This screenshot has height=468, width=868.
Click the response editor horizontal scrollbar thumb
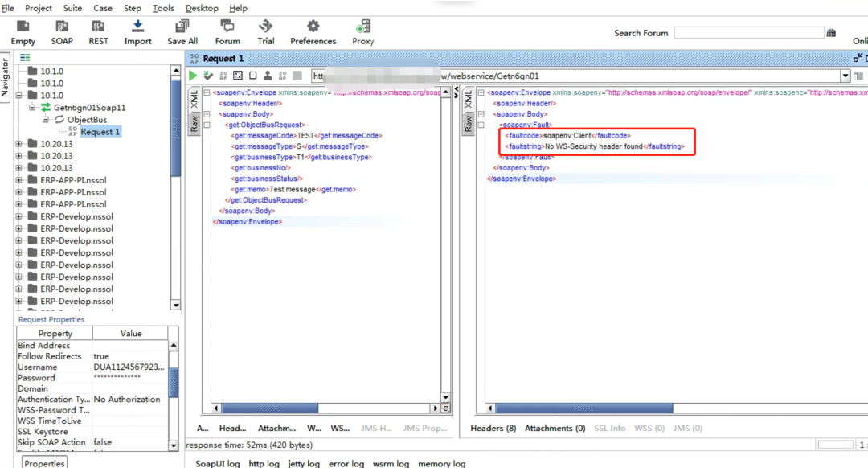tap(584, 408)
